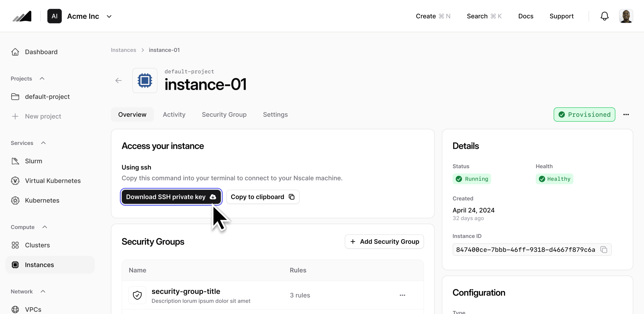644x314 pixels.
Task: Open the Acme Inc organization dropdown
Action: (x=109, y=16)
